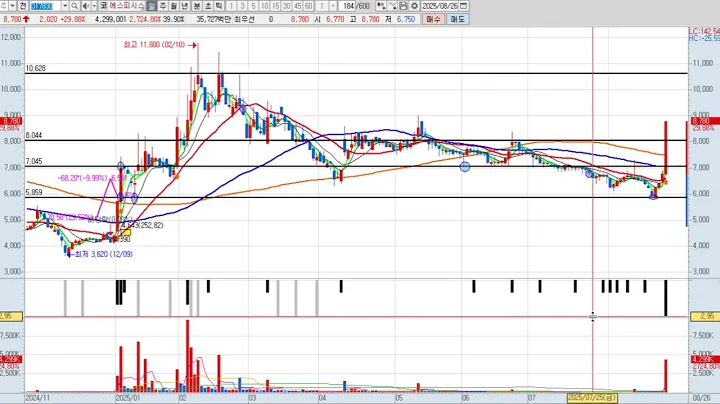This screenshot has height=404, width=720.
Task: Click the right yellow 2.95 indicator value tag
Action: click(x=704, y=316)
